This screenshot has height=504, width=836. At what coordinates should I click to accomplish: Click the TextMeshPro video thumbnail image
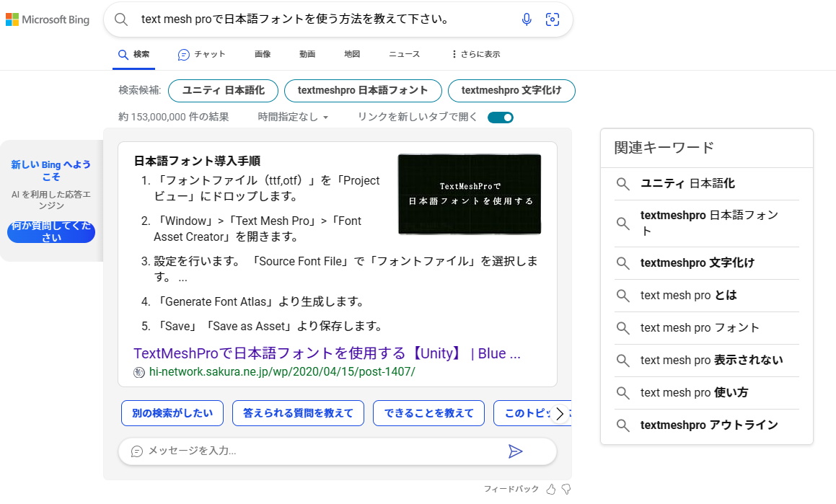click(x=470, y=195)
